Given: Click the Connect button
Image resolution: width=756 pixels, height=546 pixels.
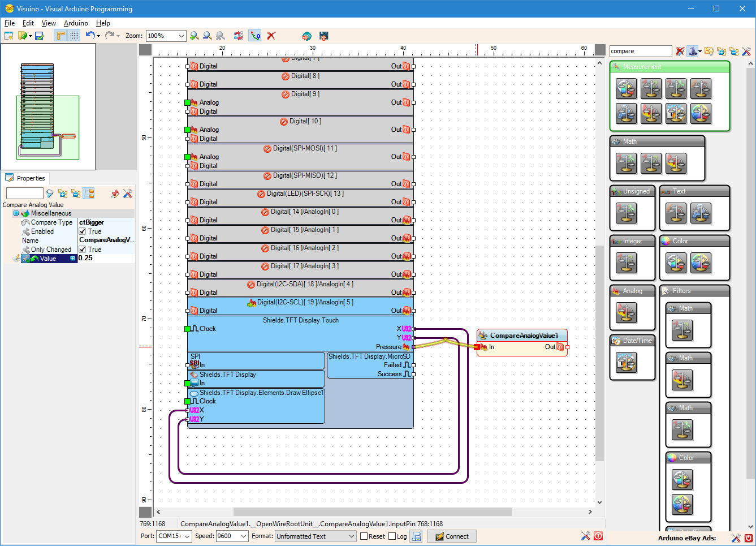Looking at the screenshot, I should (451, 536).
